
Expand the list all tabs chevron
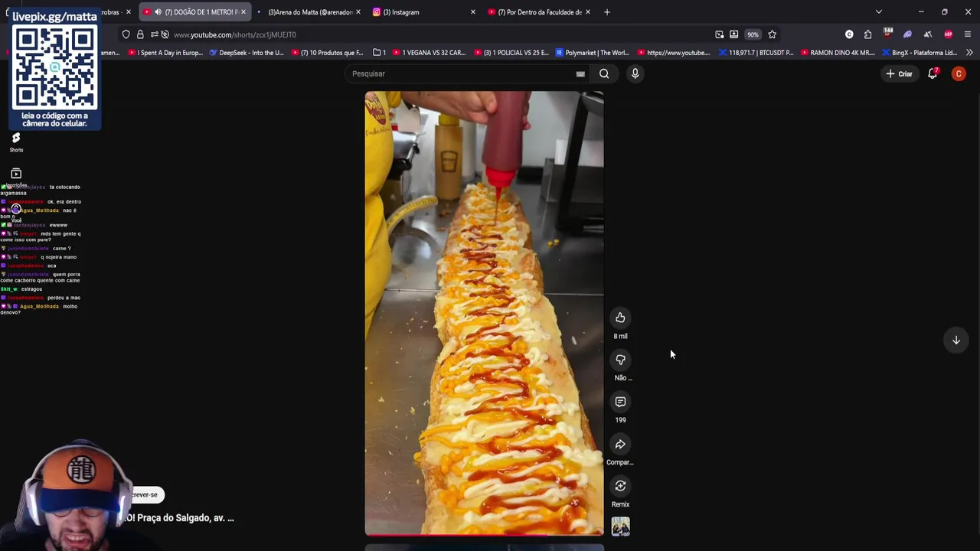click(879, 12)
